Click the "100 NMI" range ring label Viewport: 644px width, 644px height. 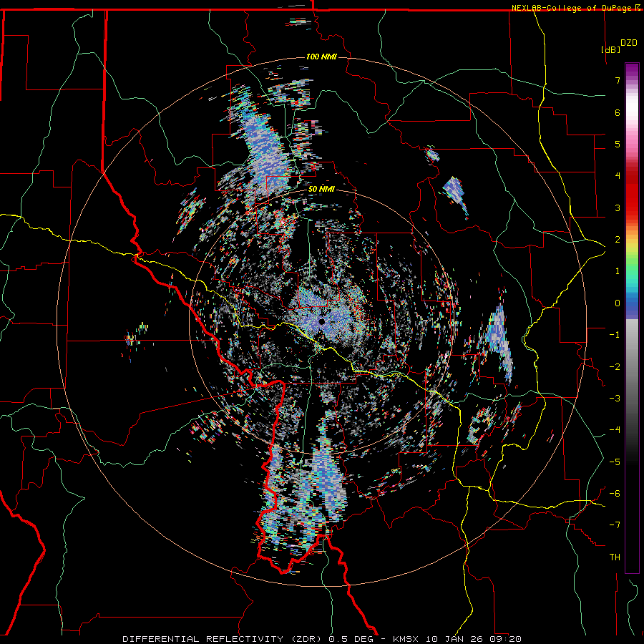(321, 57)
